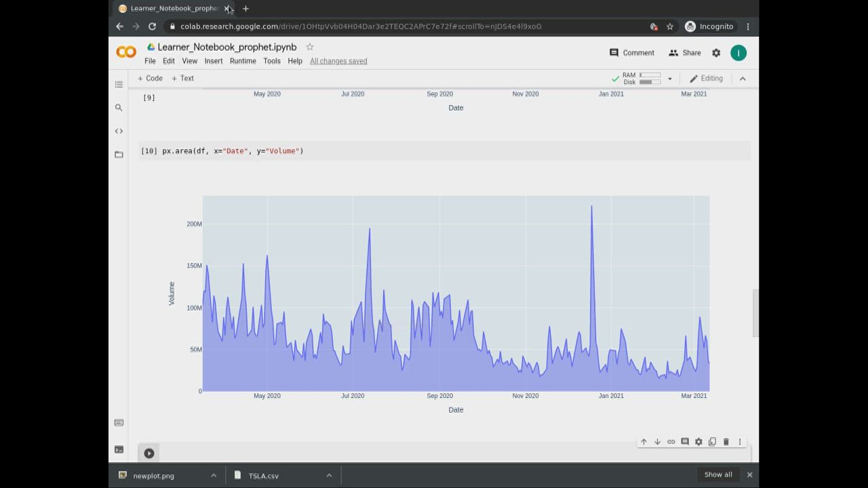Open the Insert menu
This screenshot has height=488, width=868.
213,61
